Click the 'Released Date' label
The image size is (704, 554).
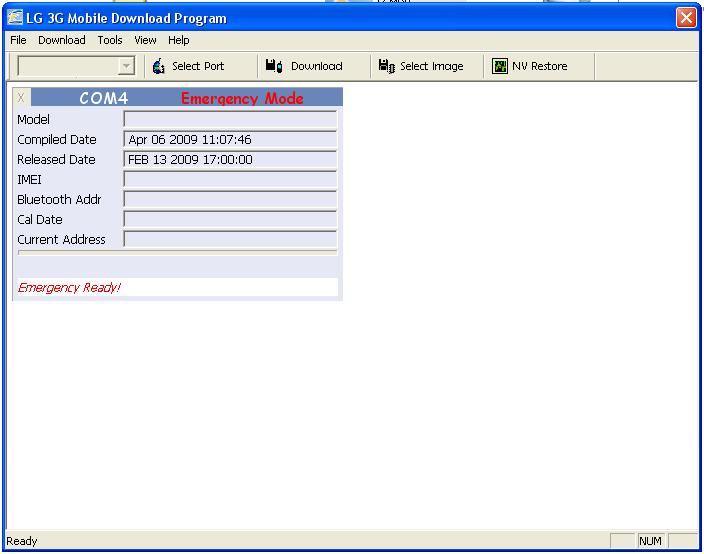(x=56, y=159)
